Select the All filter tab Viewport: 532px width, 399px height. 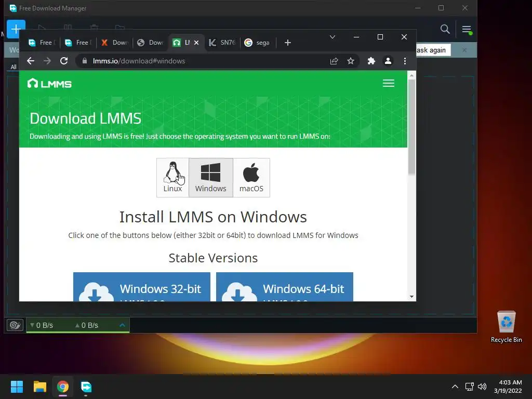point(14,67)
